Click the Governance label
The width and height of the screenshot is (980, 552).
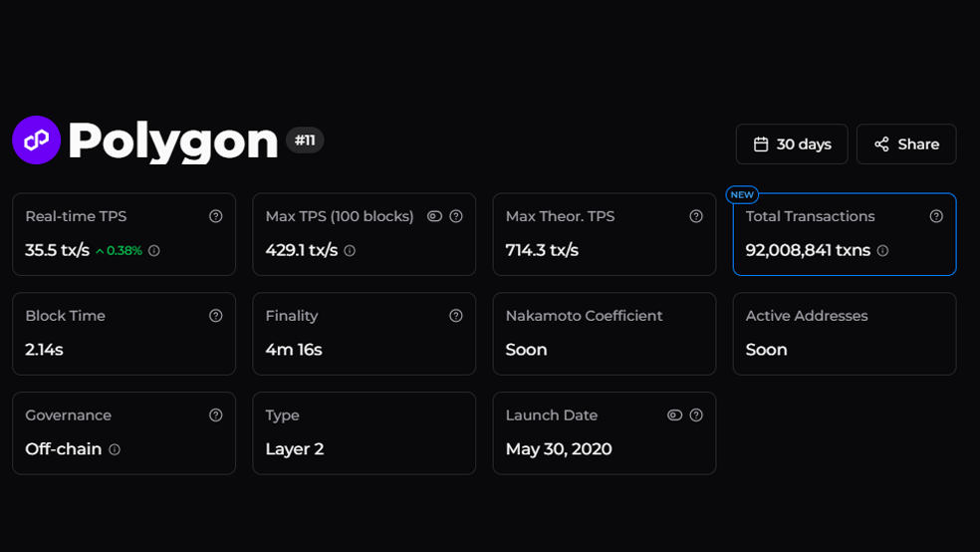click(68, 415)
